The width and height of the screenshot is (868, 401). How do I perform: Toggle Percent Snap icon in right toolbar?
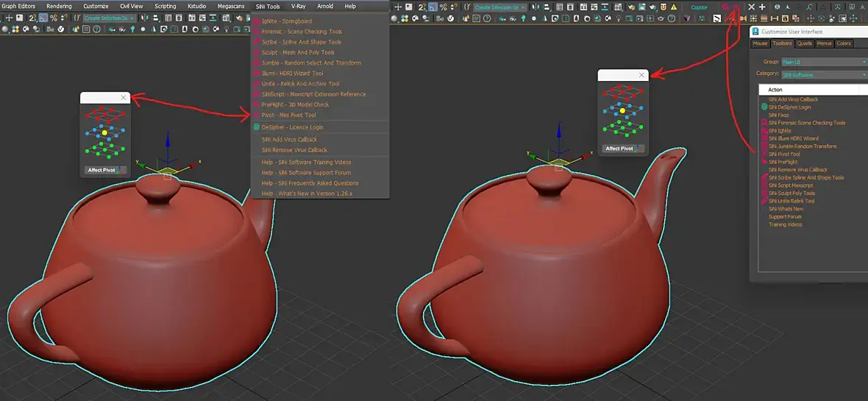[x=444, y=7]
